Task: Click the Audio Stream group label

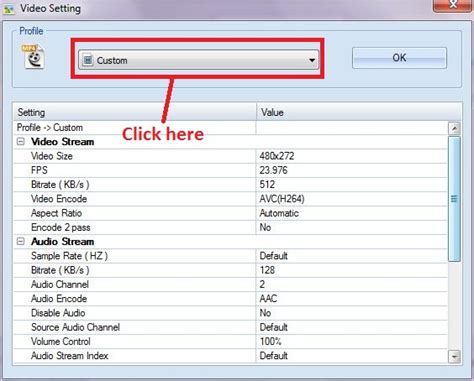Action: (63, 241)
